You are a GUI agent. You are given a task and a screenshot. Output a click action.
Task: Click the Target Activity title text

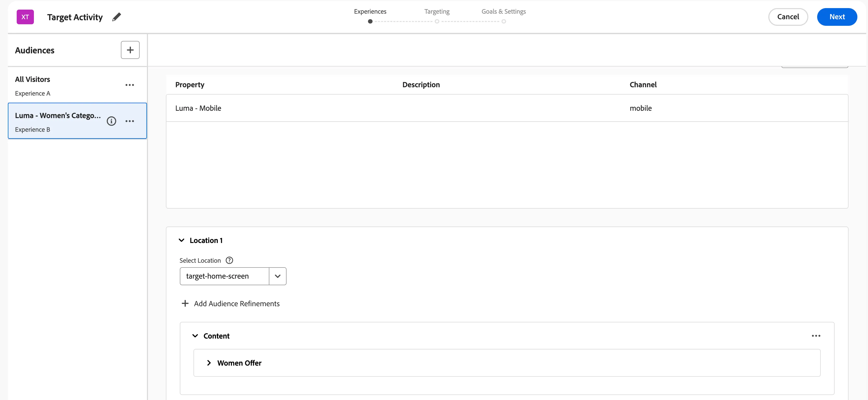point(75,17)
